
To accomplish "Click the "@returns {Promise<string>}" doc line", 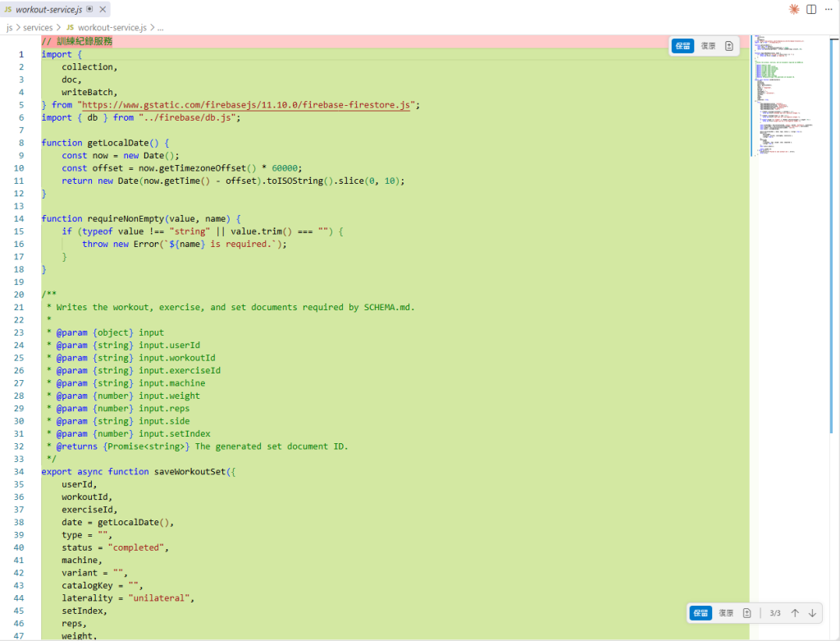I will [x=197, y=446].
